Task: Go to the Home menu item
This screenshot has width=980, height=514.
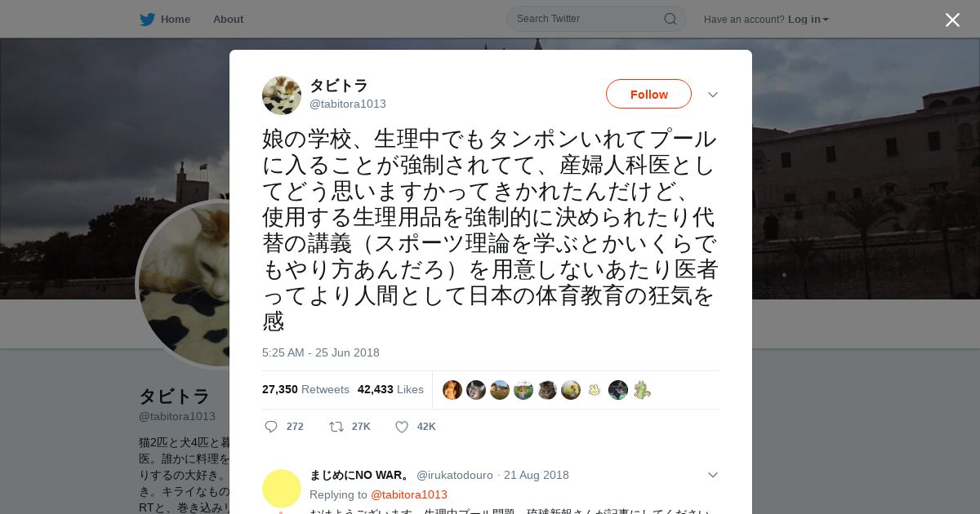Action: click(x=176, y=19)
